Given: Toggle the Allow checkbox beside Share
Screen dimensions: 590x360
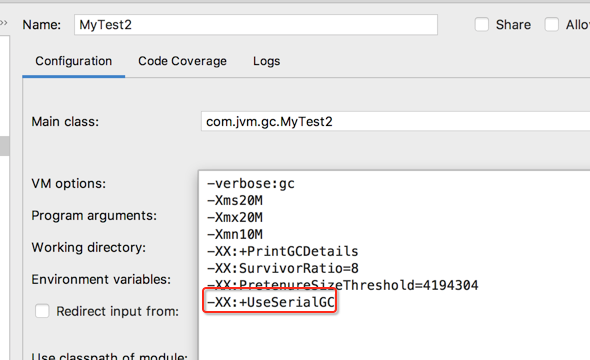Looking at the screenshot, I should 552,25.
